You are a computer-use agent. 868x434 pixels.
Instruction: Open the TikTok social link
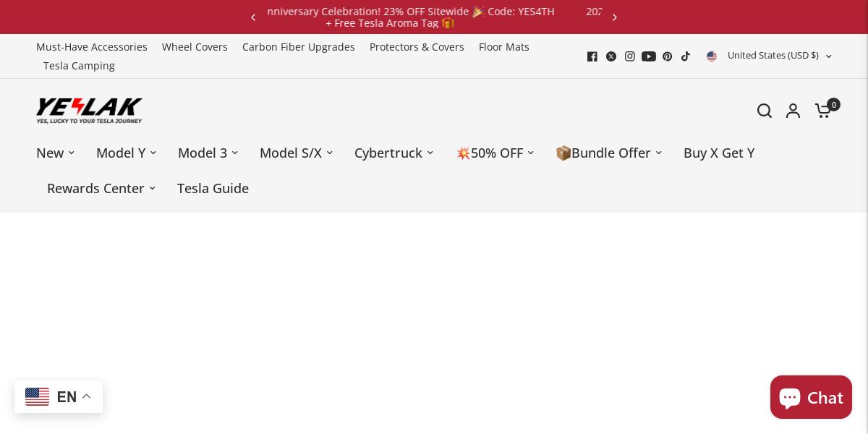click(x=686, y=56)
